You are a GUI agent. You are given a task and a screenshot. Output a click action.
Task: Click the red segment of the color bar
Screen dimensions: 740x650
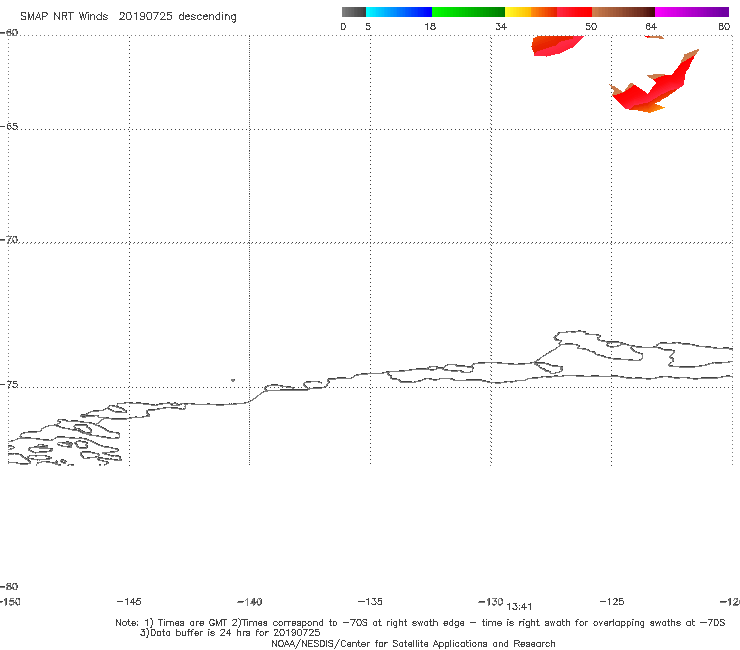(574, 12)
